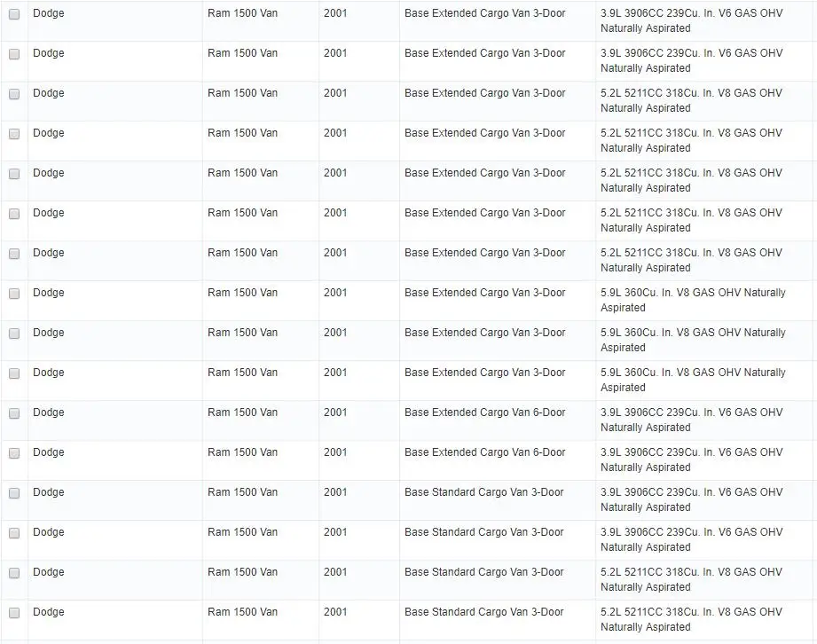Viewport: 817px width, 644px height.
Task: Click 'Dodge' in the bottom Standard 5.2L row
Action: pyautogui.click(x=49, y=612)
